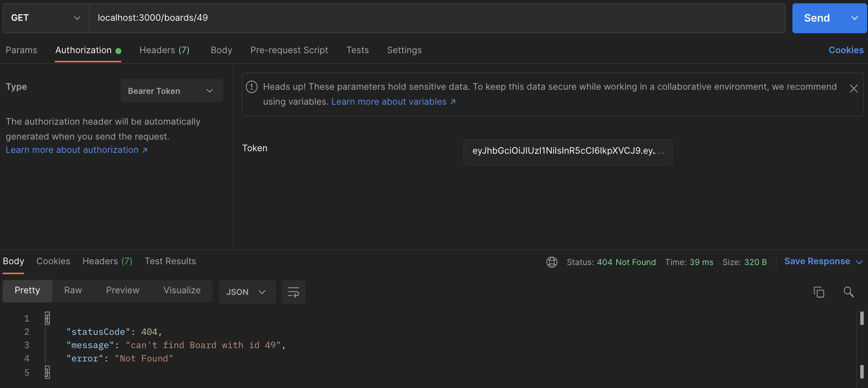Open search in response body
868x388 pixels.
pos(848,292)
